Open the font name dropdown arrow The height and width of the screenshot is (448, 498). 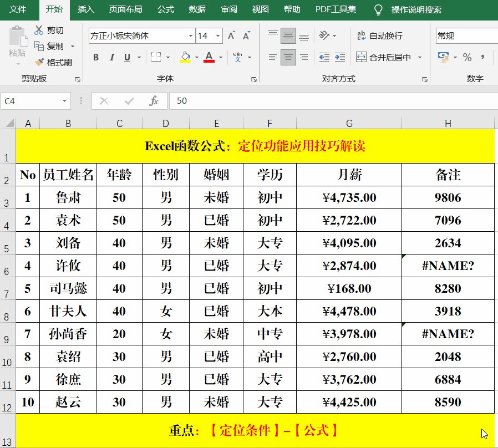(x=191, y=35)
